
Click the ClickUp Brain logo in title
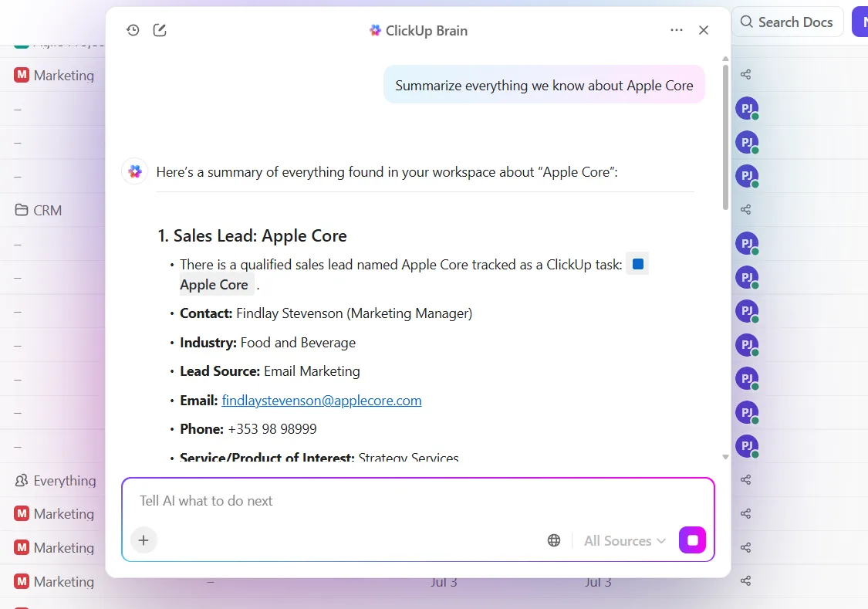[375, 30]
